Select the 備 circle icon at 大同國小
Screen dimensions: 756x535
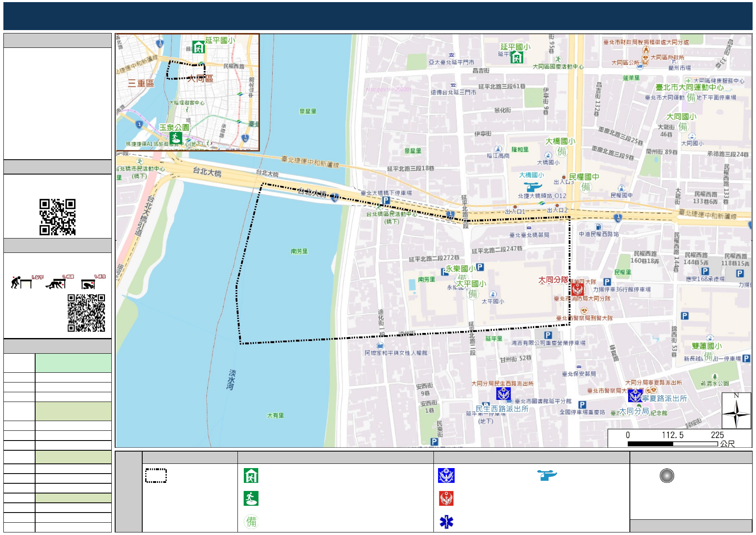click(x=683, y=127)
